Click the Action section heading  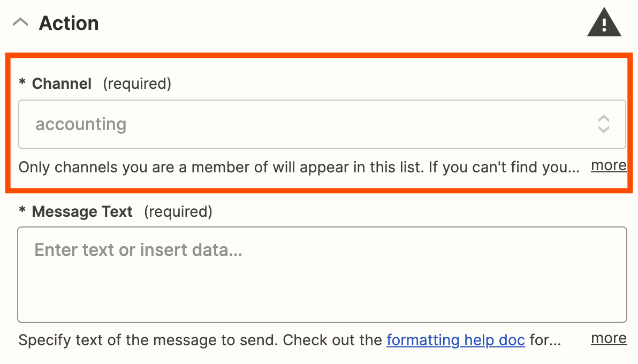(69, 24)
